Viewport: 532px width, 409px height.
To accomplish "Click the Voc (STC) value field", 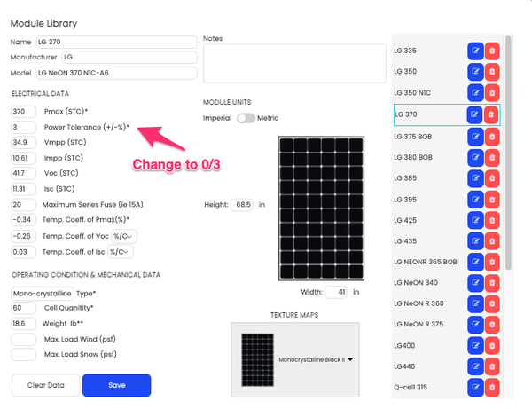I will pyautogui.click(x=23, y=173).
